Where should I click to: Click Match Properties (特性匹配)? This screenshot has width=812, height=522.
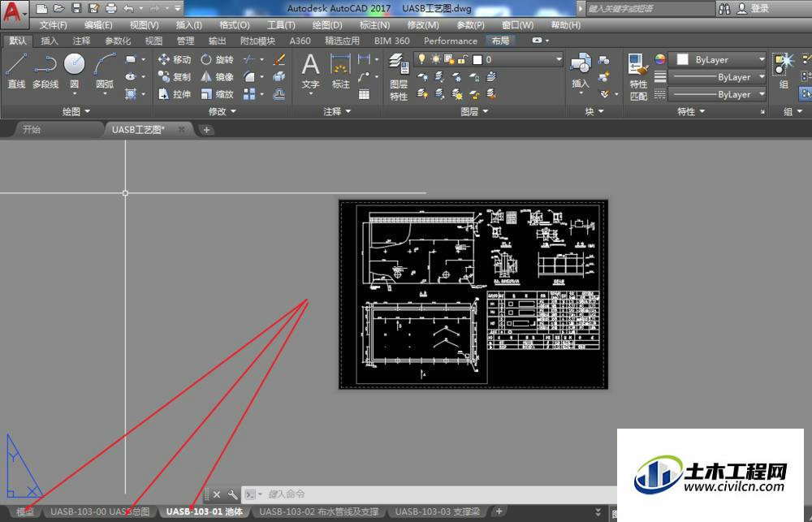pyautogui.click(x=638, y=76)
